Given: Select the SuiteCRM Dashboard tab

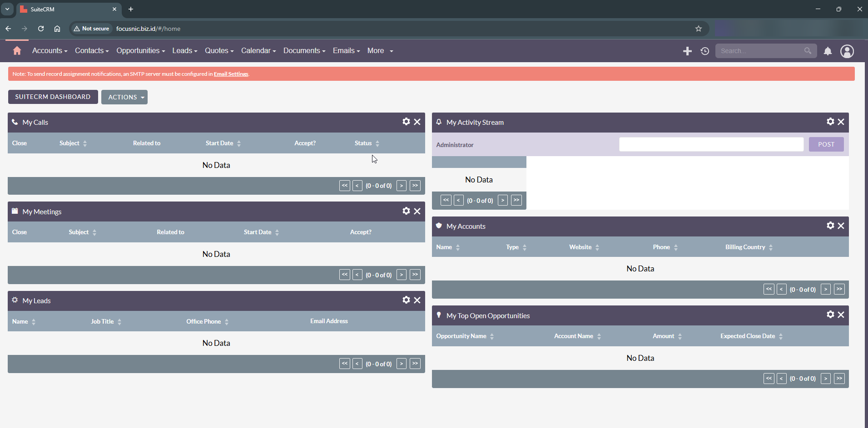Looking at the screenshot, I should [x=53, y=97].
